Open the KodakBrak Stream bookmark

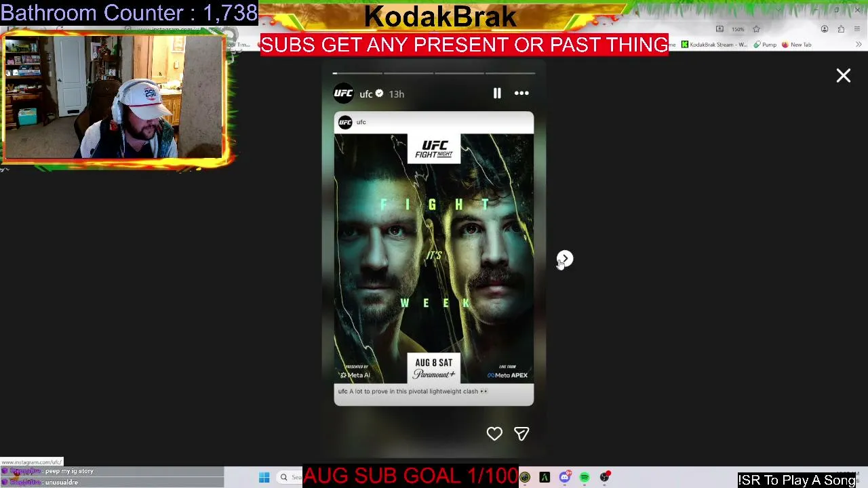coord(715,45)
